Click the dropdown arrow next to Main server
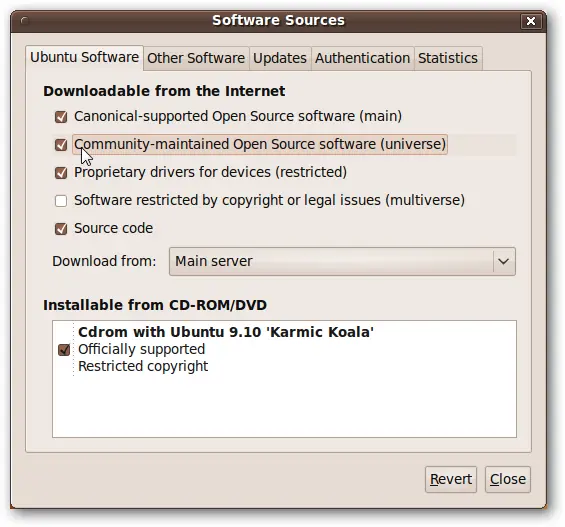Screen dimensions: 565x527 pyautogui.click(x=503, y=261)
